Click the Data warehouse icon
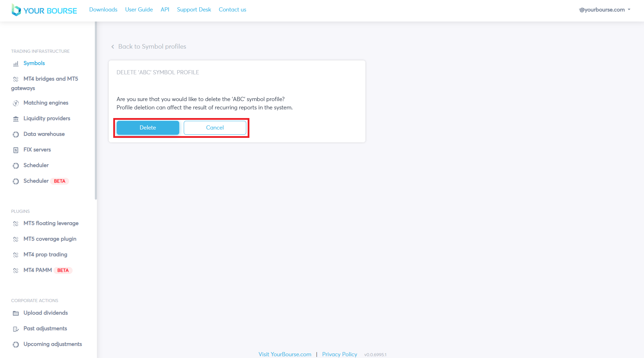The width and height of the screenshot is (644, 358). (16, 134)
